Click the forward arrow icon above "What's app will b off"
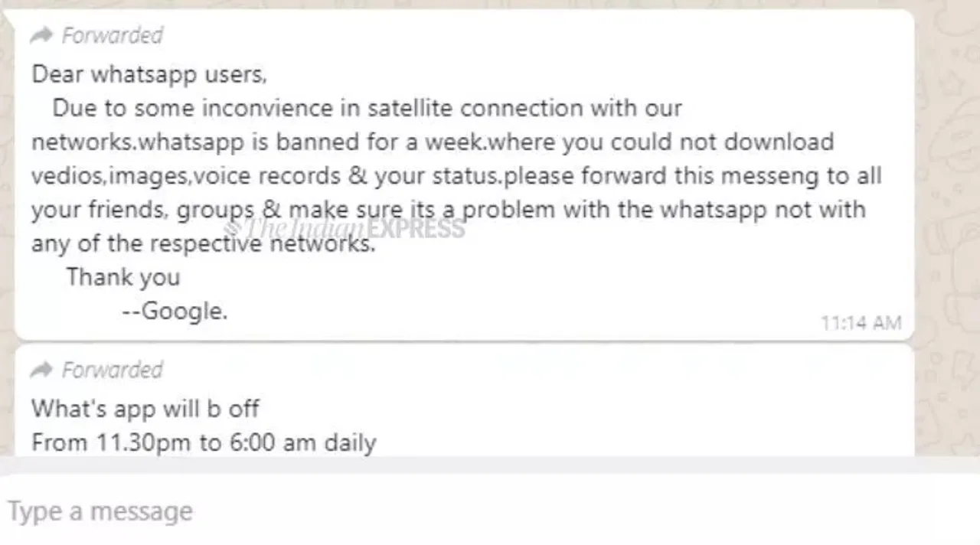This screenshot has width=980, height=545. (41, 370)
